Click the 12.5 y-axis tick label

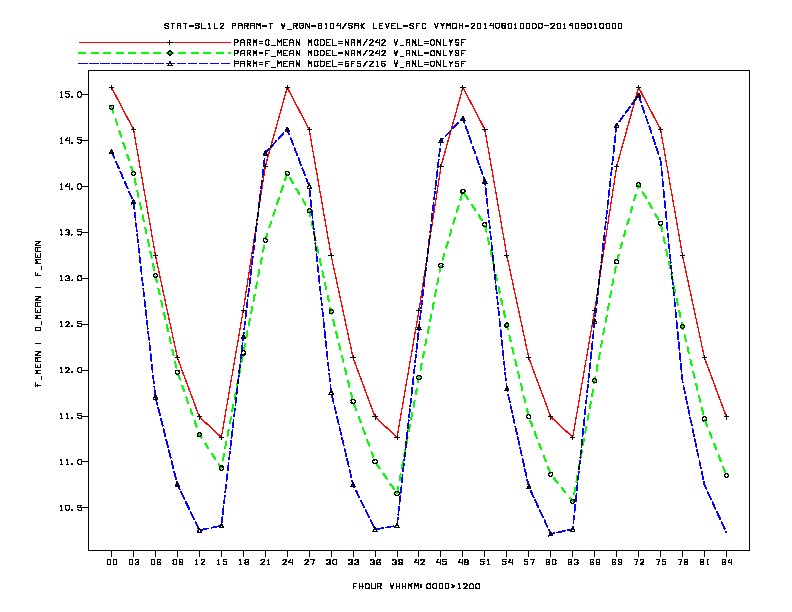[x=70, y=324]
